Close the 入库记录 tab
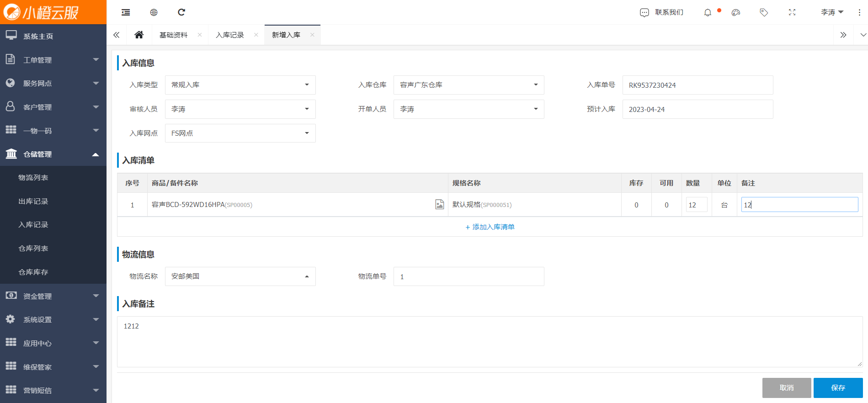 (256, 35)
